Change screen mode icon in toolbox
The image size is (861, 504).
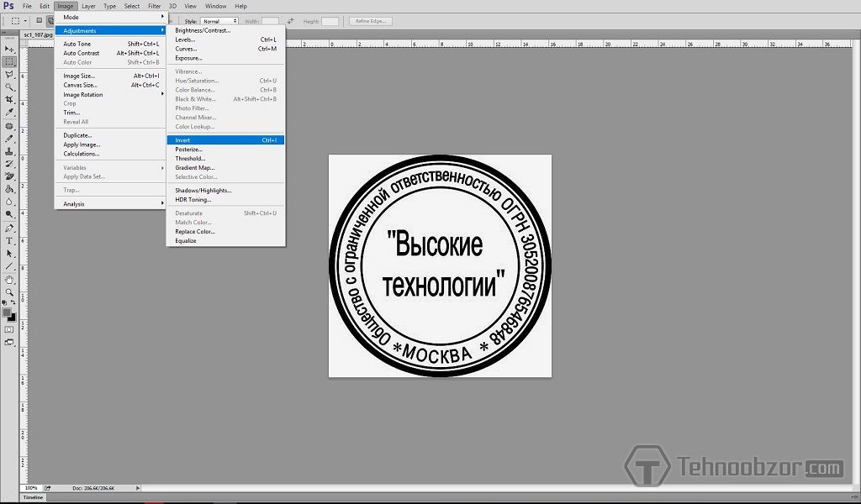pyautogui.click(x=9, y=342)
